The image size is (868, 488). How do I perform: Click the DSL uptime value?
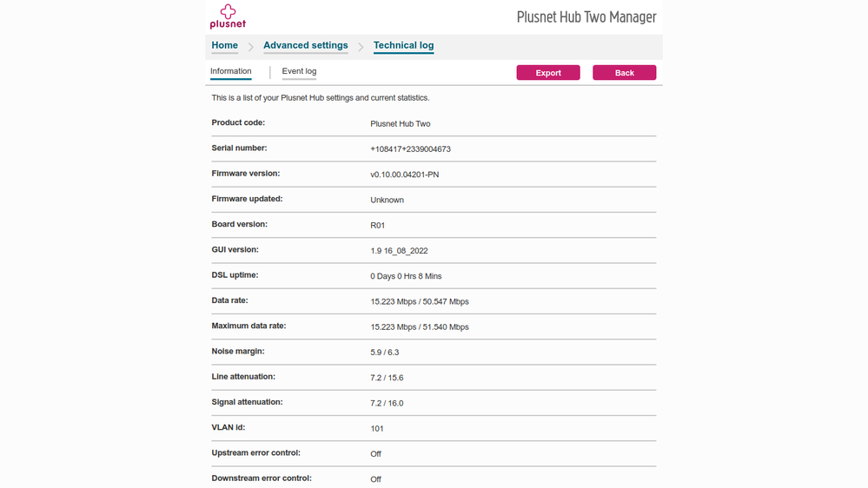(406, 276)
